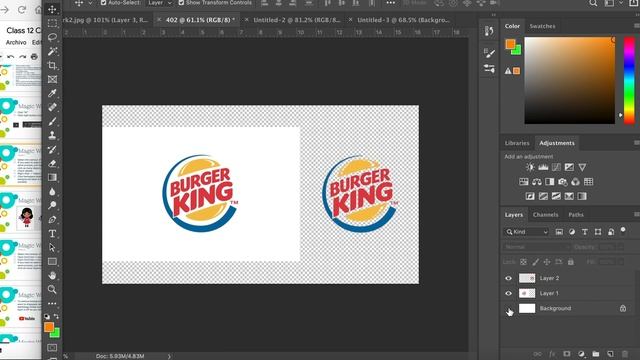Select the Zoom tool
640x360 pixels.
pos(52,289)
